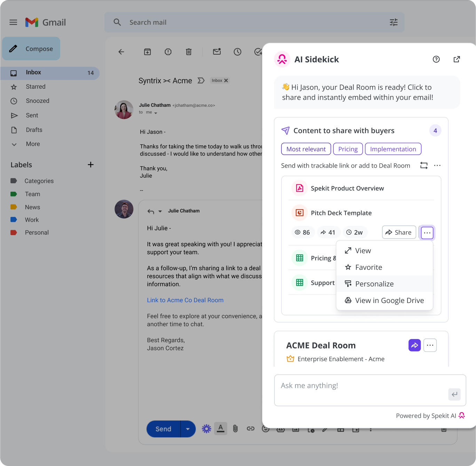
Task: Pop out AI Sidekick in new window
Action: [x=457, y=59]
